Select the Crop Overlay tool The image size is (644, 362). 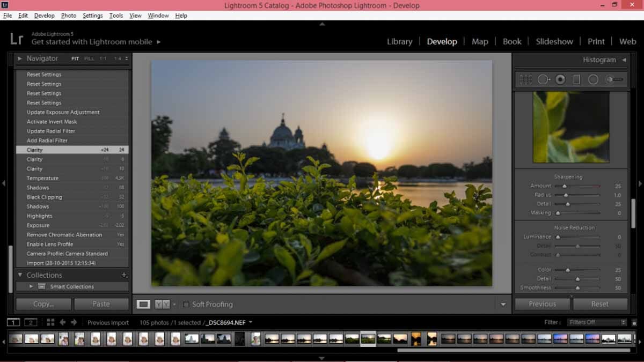(525, 79)
